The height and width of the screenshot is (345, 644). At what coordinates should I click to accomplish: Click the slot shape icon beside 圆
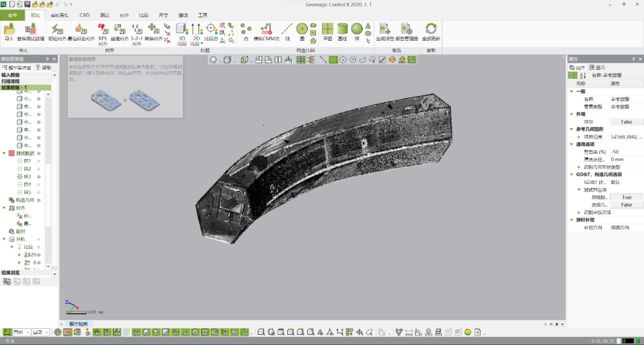point(313,26)
